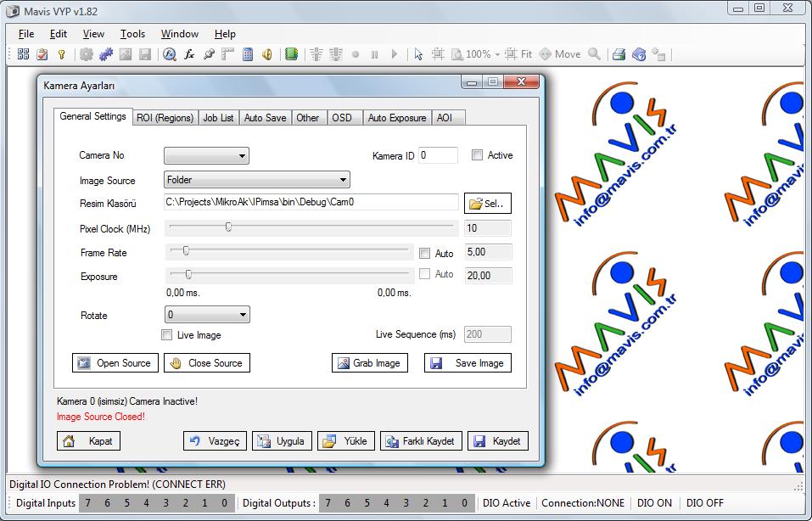Click DIO ON in the status bar

pos(654,503)
